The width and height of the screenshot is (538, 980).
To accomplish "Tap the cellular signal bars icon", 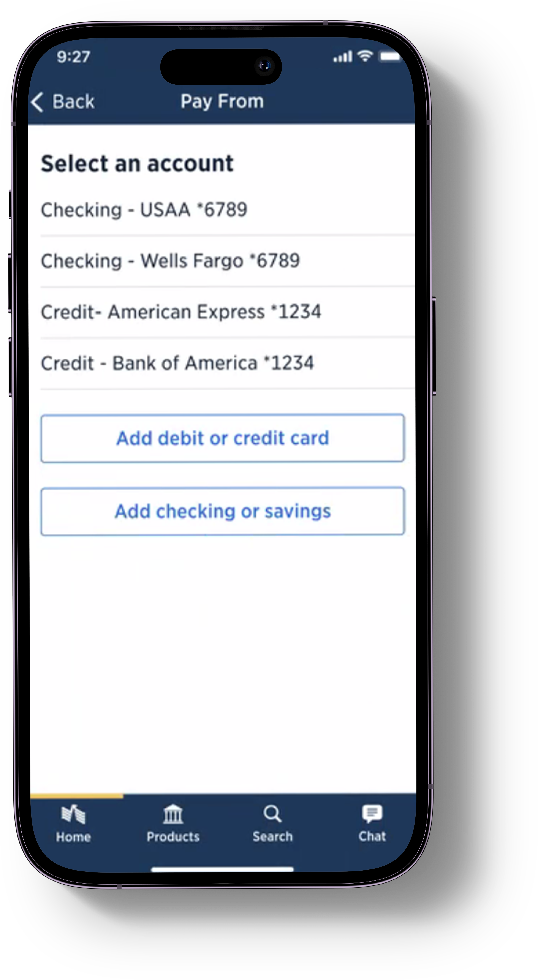I will pos(343,57).
